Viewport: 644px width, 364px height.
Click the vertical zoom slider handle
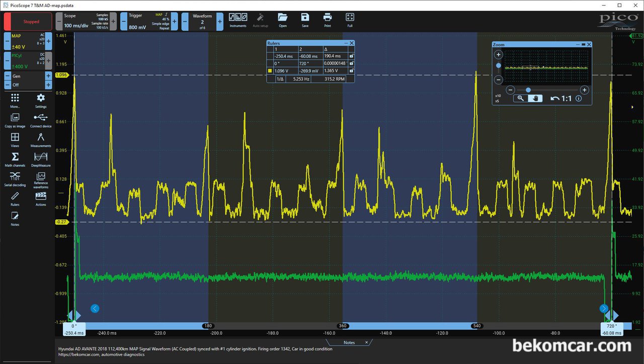(499, 65)
